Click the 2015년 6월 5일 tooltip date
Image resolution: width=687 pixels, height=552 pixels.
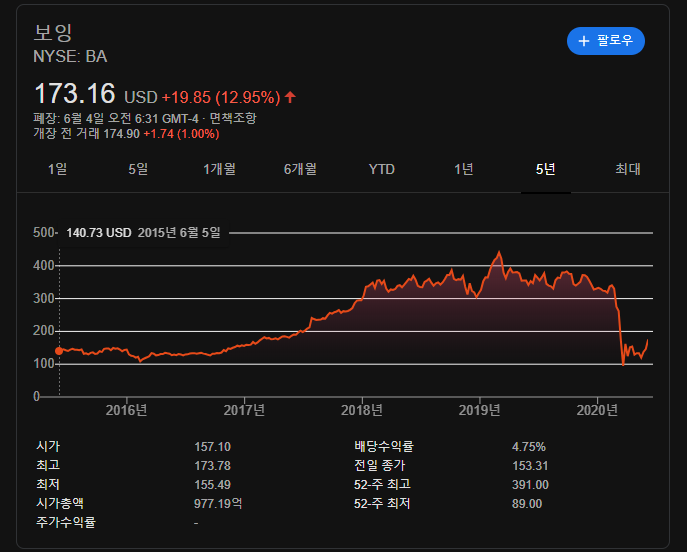[x=179, y=233]
